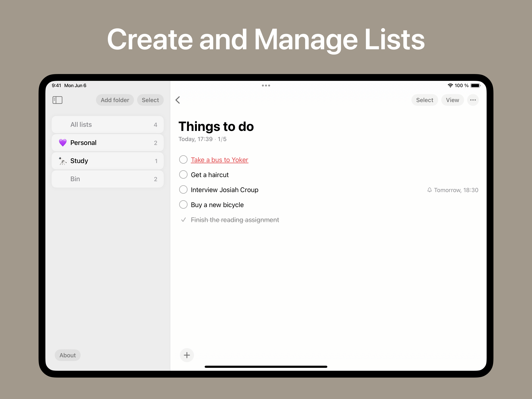Mark Get a haircut as done

pyautogui.click(x=183, y=175)
